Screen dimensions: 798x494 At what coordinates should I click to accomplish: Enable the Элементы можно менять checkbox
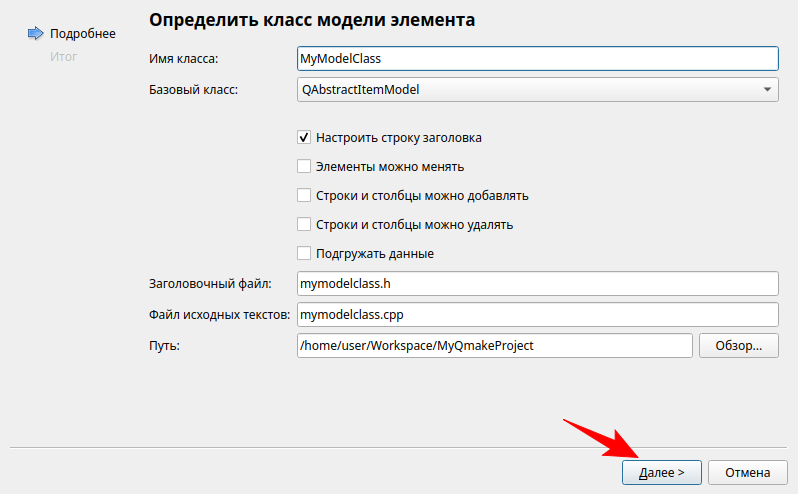tap(305, 167)
